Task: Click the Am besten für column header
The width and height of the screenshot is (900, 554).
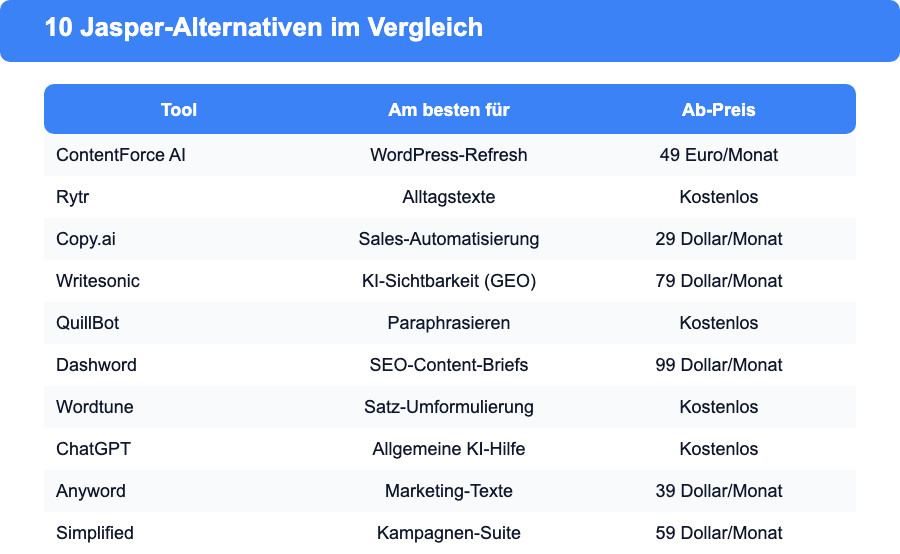Action: coord(449,110)
